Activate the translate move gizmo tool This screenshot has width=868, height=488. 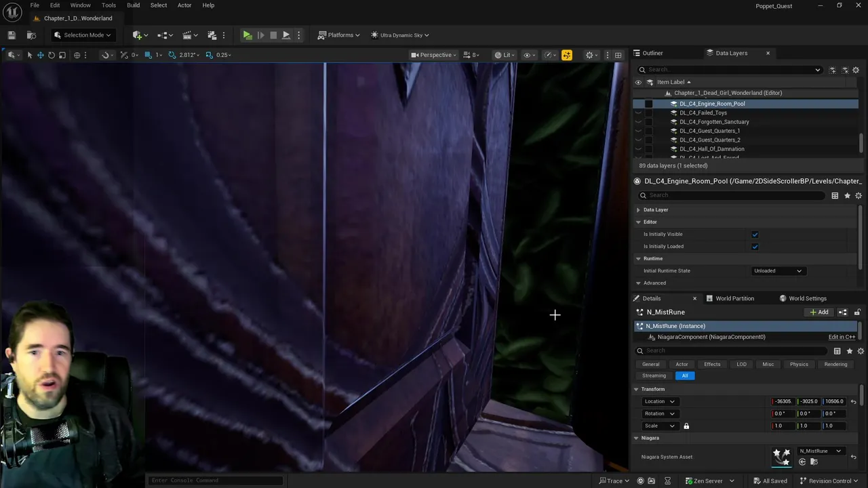[x=41, y=55]
